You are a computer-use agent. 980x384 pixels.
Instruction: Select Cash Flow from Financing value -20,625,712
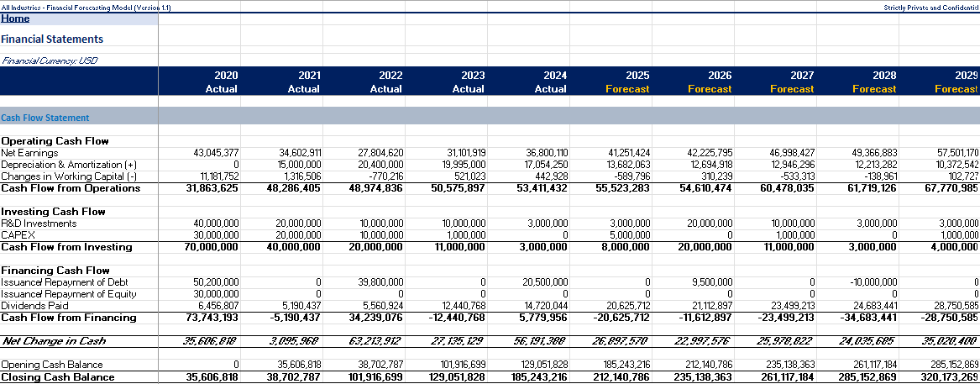click(621, 318)
